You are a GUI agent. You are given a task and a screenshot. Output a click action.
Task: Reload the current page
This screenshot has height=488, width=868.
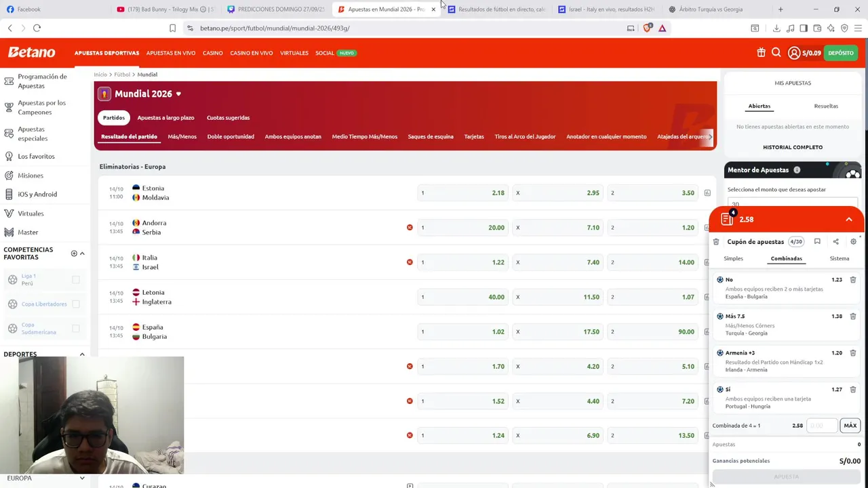pyautogui.click(x=37, y=28)
